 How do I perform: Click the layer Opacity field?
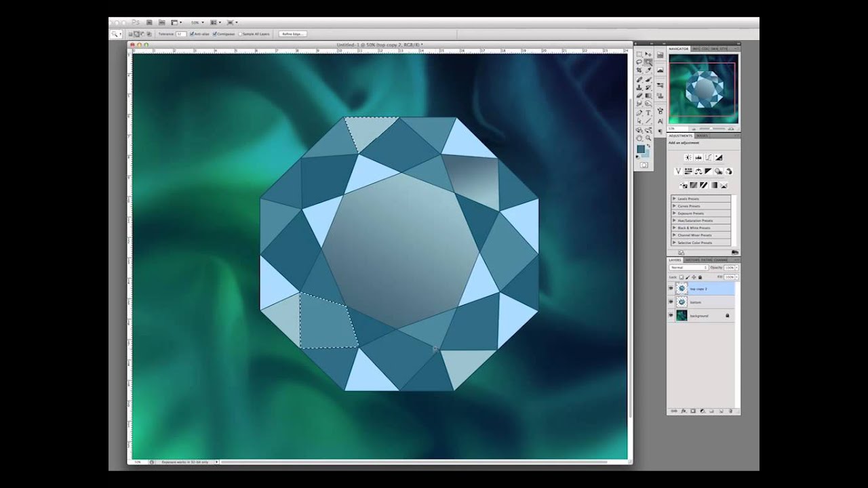729,268
